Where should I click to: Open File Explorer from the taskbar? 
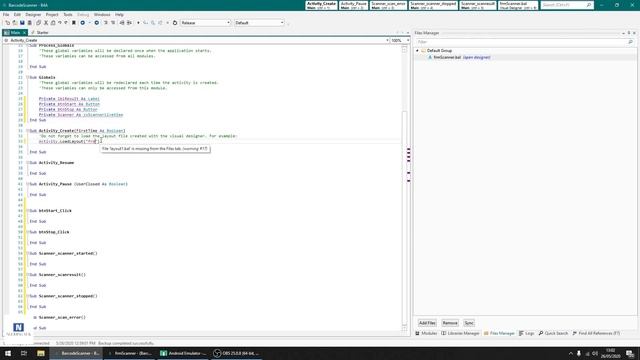click(x=40, y=353)
